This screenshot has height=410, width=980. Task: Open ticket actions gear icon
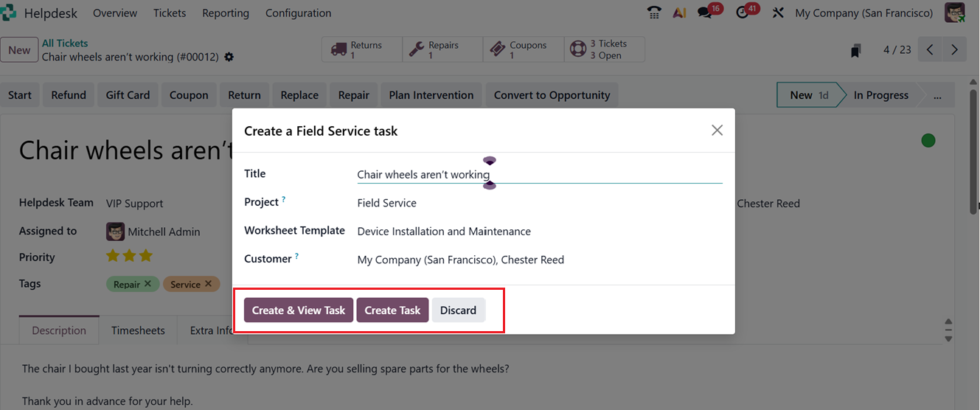coord(229,57)
